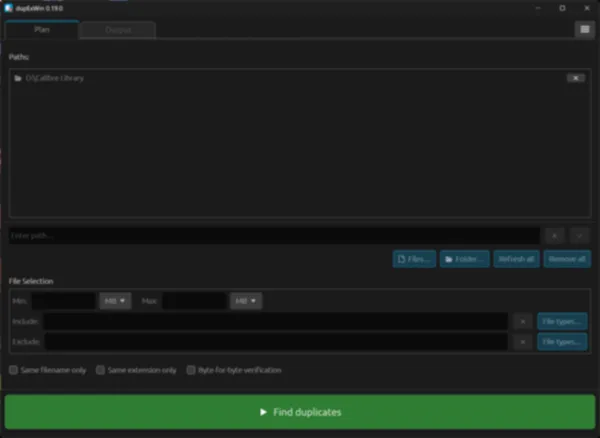Click the dupeGuru app icon in title bar
This screenshot has height=438, width=600.
tap(8, 8)
